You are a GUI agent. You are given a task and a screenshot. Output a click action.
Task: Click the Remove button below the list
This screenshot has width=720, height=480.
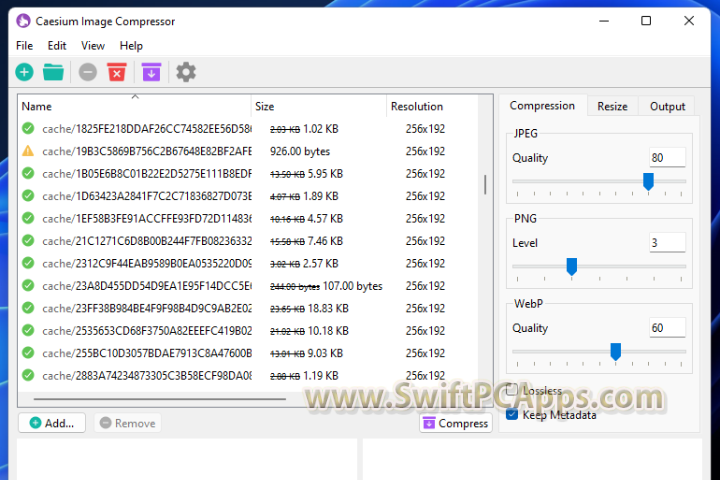click(128, 423)
